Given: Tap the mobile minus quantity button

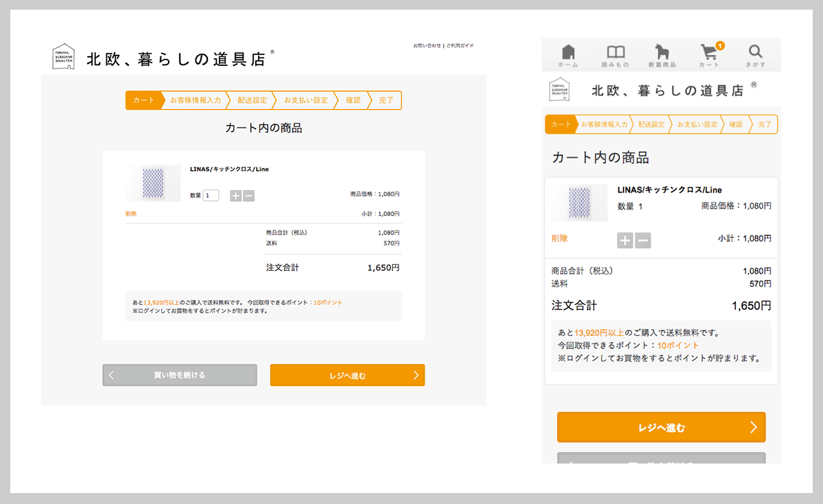Looking at the screenshot, I should tap(643, 240).
